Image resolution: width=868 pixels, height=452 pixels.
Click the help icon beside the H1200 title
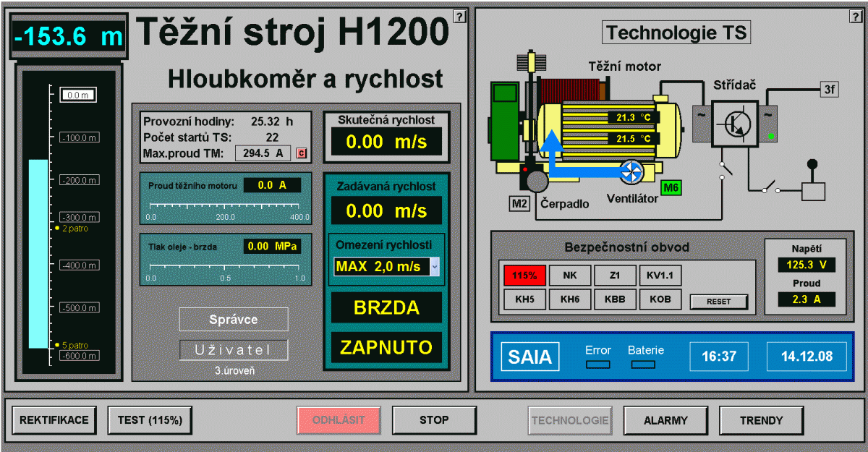[x=459, y=16]
